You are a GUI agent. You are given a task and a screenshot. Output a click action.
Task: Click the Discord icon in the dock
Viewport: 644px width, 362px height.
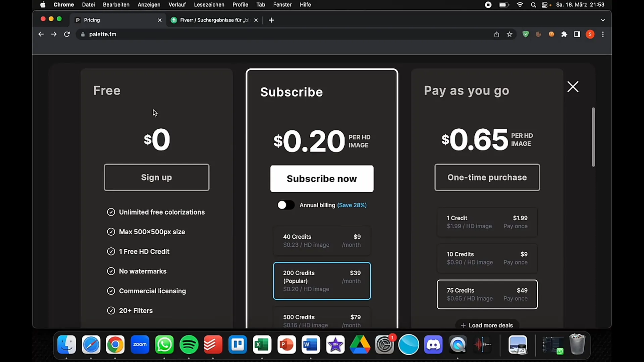[433, 344]
